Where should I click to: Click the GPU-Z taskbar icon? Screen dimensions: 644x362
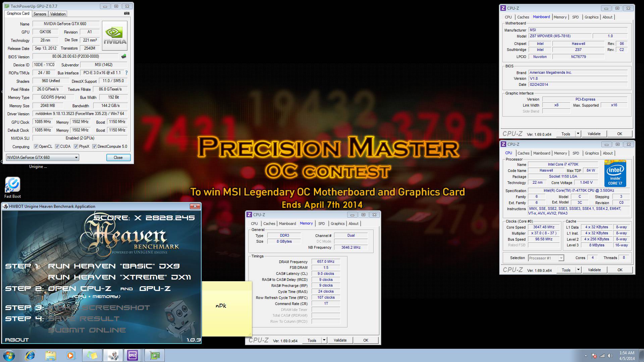(155, 355)
